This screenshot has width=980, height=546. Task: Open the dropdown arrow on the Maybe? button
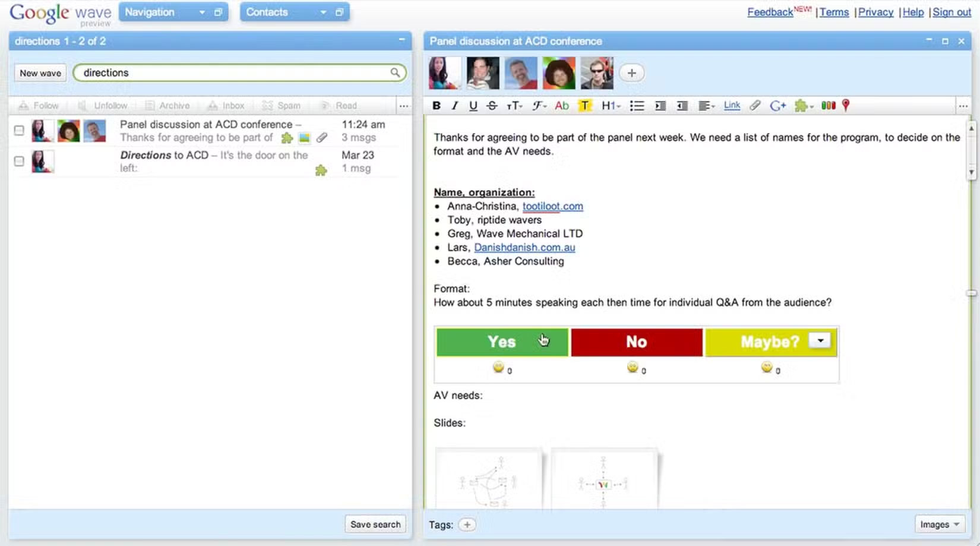[x=820, y=340]
